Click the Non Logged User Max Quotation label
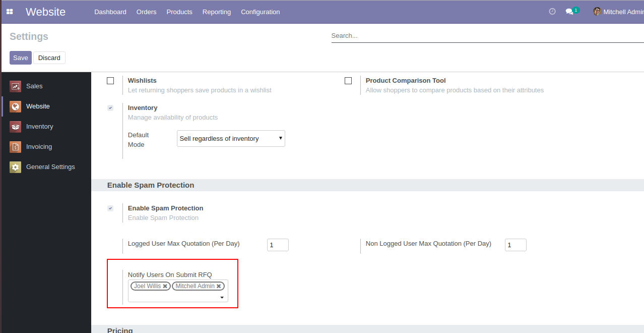Viewport: 644px width, 333px height. pyautogui.click(x=428, y=244)
